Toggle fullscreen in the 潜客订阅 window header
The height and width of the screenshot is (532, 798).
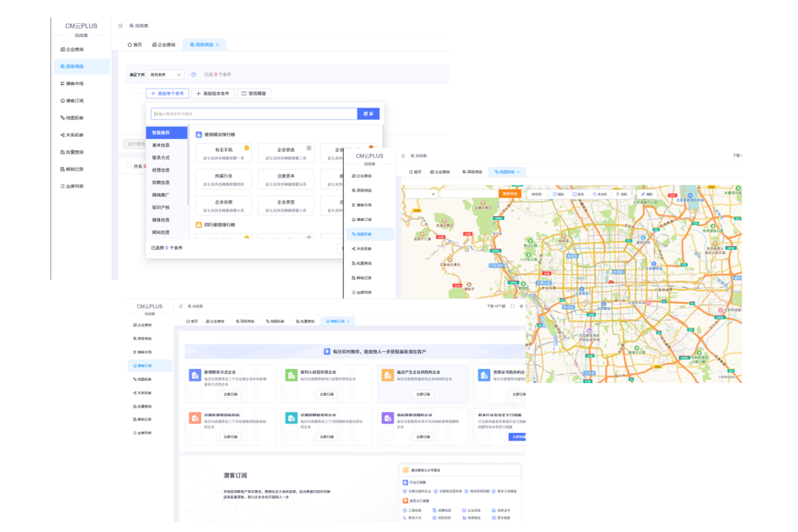pyautogui.click(x=513, y=306)
